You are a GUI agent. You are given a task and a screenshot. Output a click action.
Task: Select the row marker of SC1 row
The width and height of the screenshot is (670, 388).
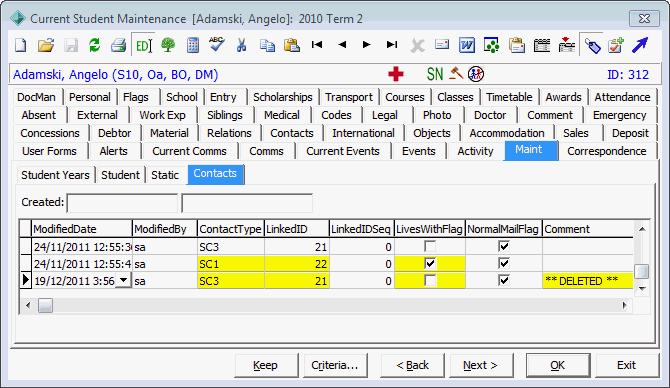tap(25, 264)
